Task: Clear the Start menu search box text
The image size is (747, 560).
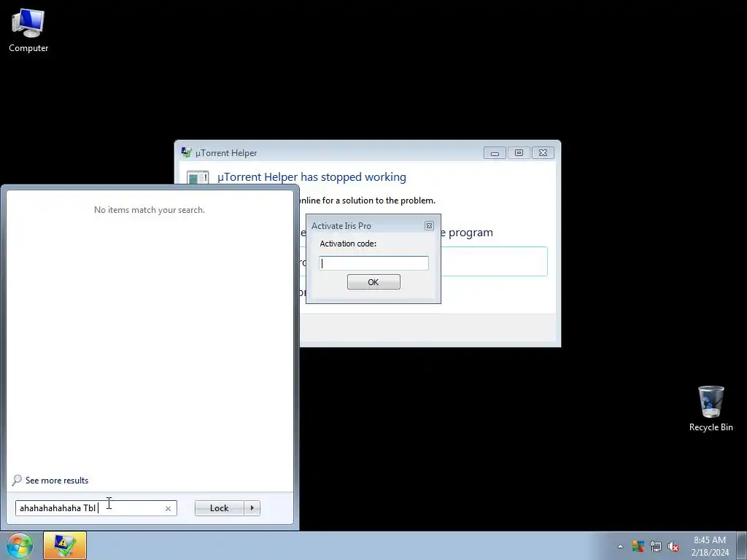Action: (x=168, y=508)
